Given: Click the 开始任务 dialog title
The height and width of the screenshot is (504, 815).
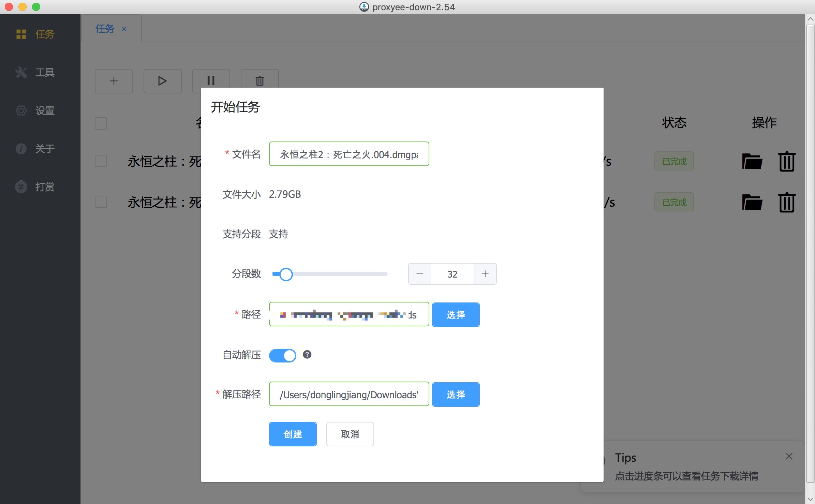Looking at the screenshot, I should click(x=235, y=107).
